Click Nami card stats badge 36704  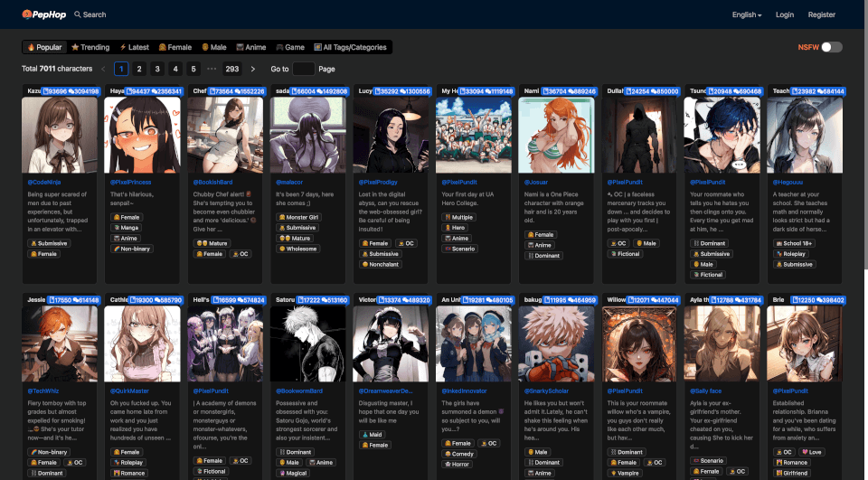(569, 90)
